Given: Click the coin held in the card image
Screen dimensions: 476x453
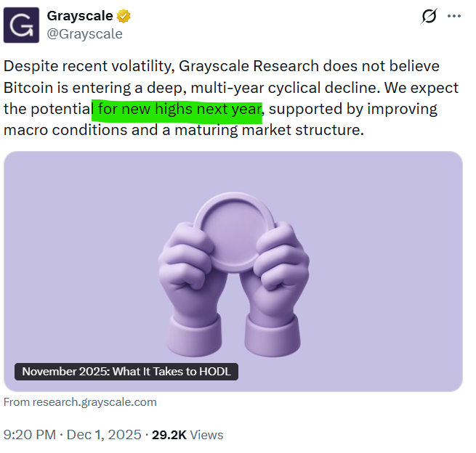Looking at the screenshot, I should pos(233,226).
